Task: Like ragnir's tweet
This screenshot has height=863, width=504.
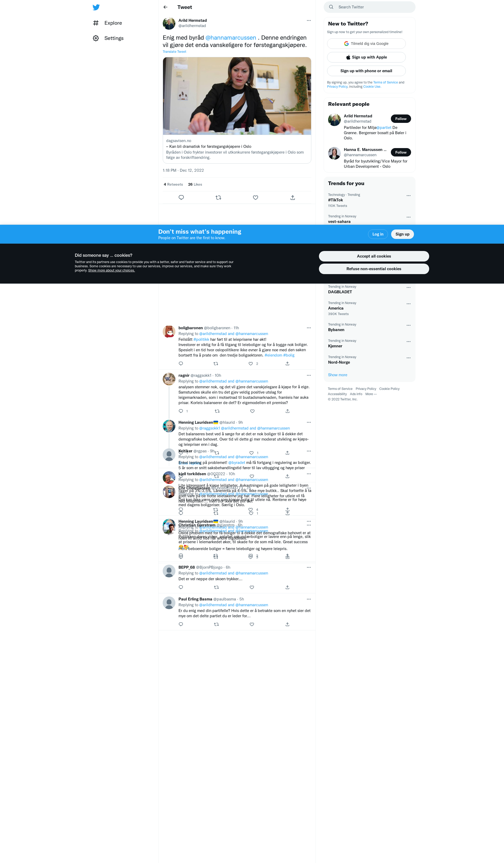Action: point(252,411)
